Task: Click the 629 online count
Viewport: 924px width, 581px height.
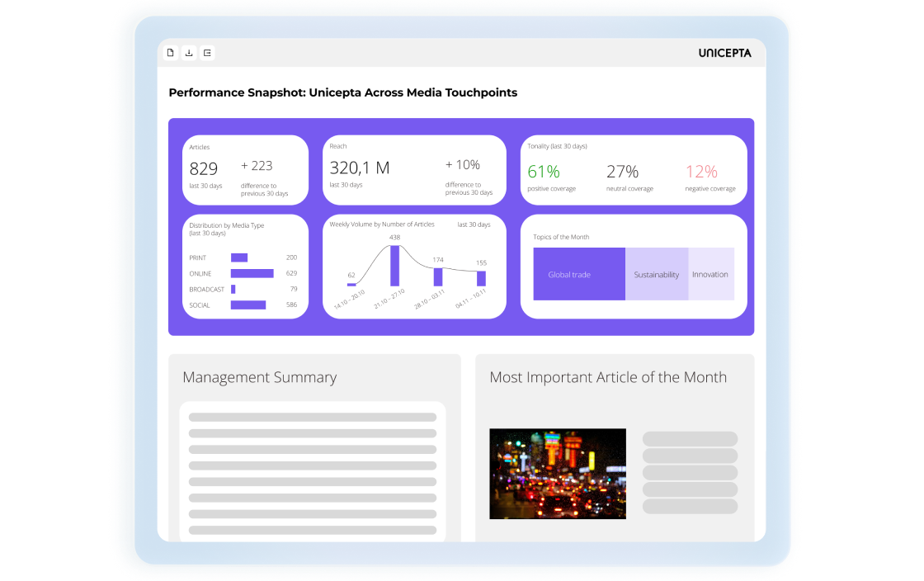Action: pos(291,273)
